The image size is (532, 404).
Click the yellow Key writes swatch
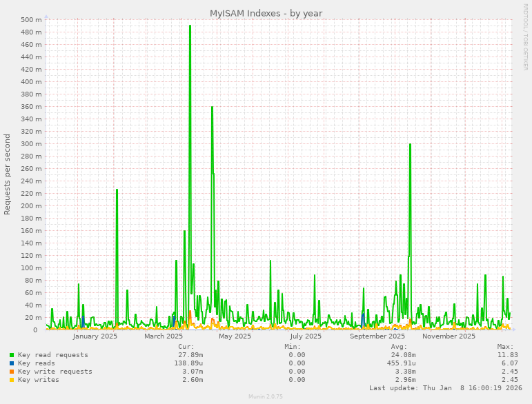click(x=12, y=380)
